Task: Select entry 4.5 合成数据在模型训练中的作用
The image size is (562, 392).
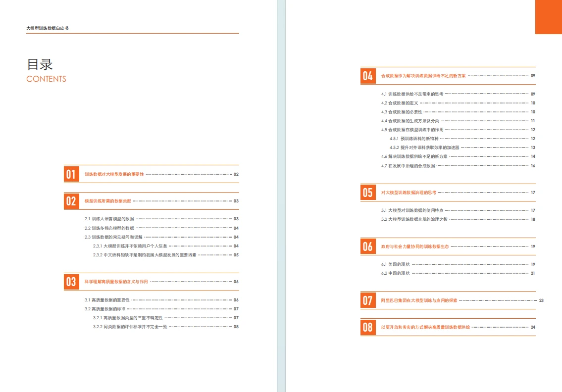Action: coord(412,130)
